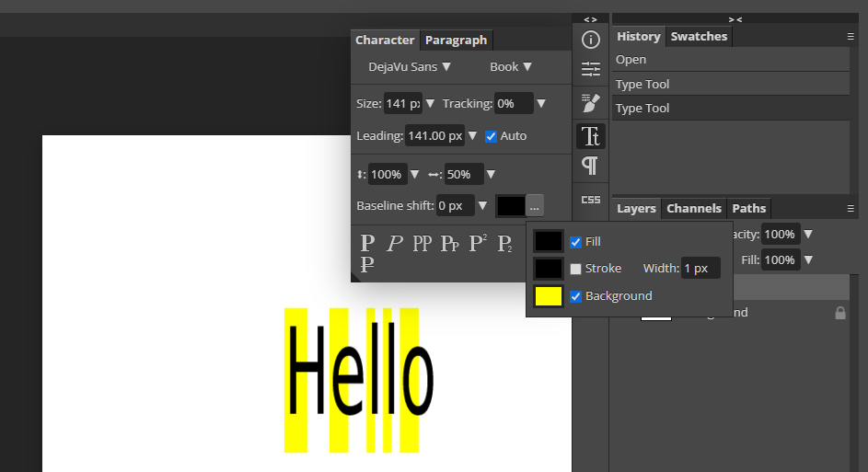Apply strikethrough text style
The image size is (868, 472).
coord(367,264)
